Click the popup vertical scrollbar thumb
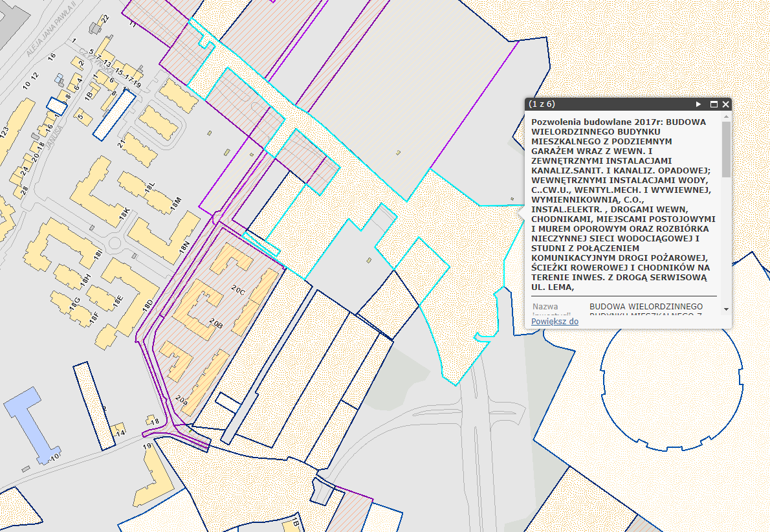The width and height of the screenshot is (770, 532). [726, 149]
